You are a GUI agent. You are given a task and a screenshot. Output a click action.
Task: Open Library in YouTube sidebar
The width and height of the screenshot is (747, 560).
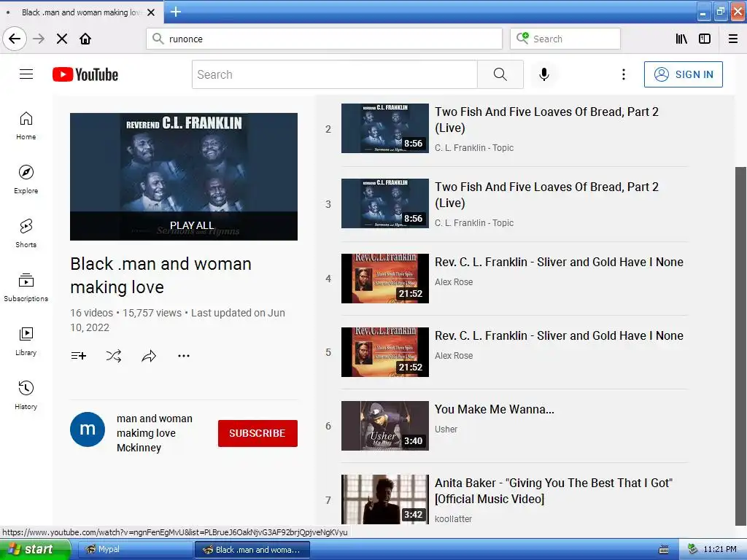[26, 341]
